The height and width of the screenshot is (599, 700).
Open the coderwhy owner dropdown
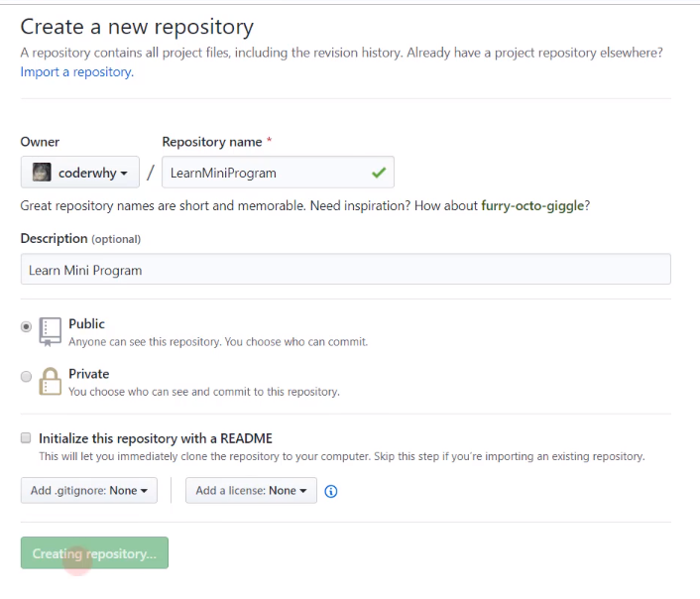pos(79,173)
